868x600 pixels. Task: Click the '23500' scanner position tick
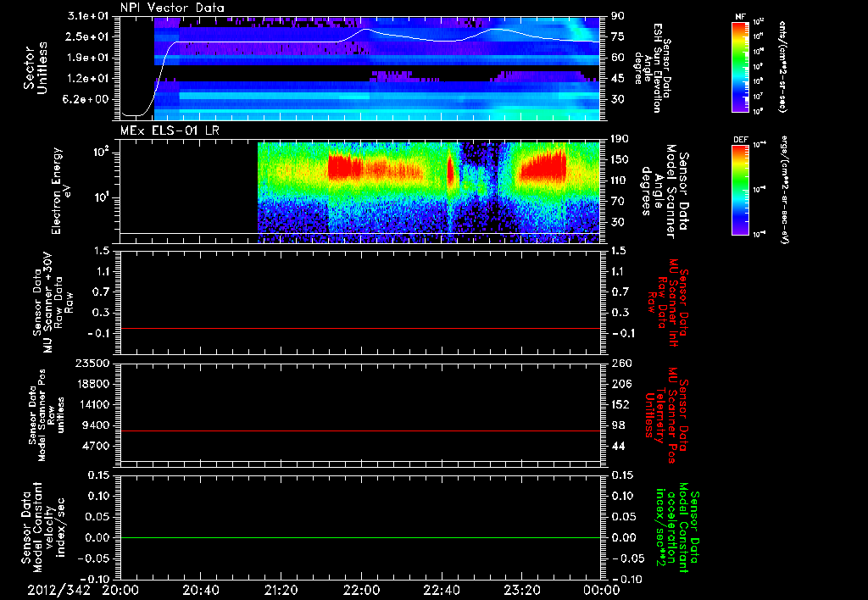(92, 364)
